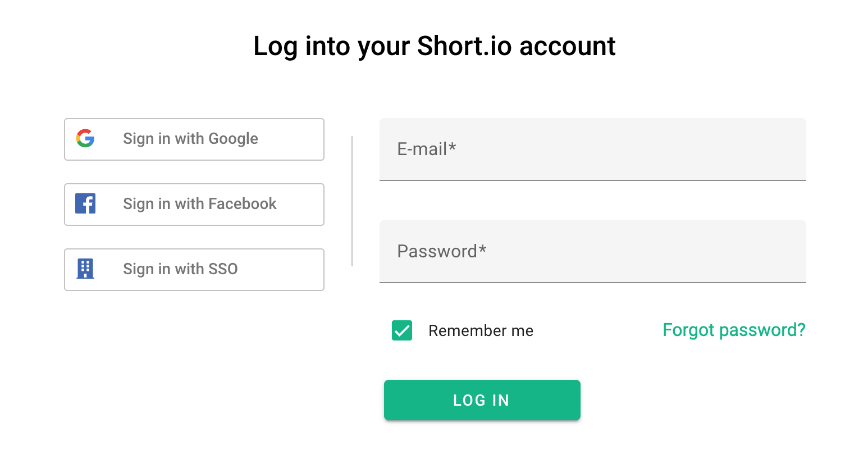868x463 pixels.
Task: Click the SSO building icon
Action: [x=85, y=269]
